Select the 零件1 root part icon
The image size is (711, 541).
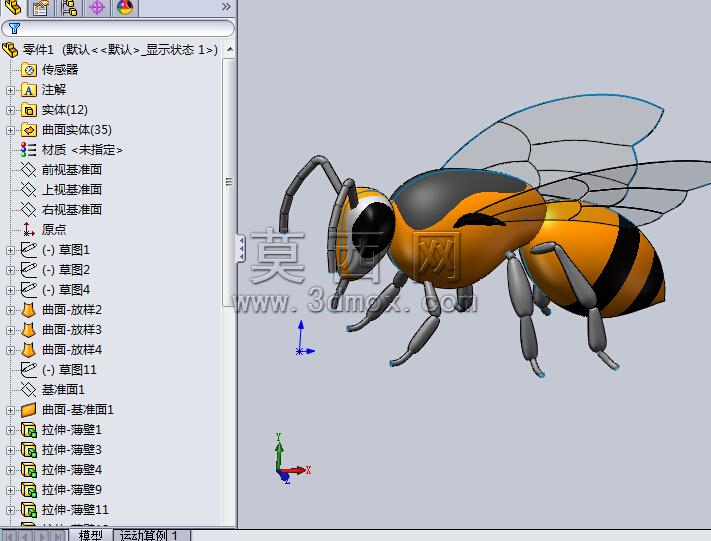point(10,49)
